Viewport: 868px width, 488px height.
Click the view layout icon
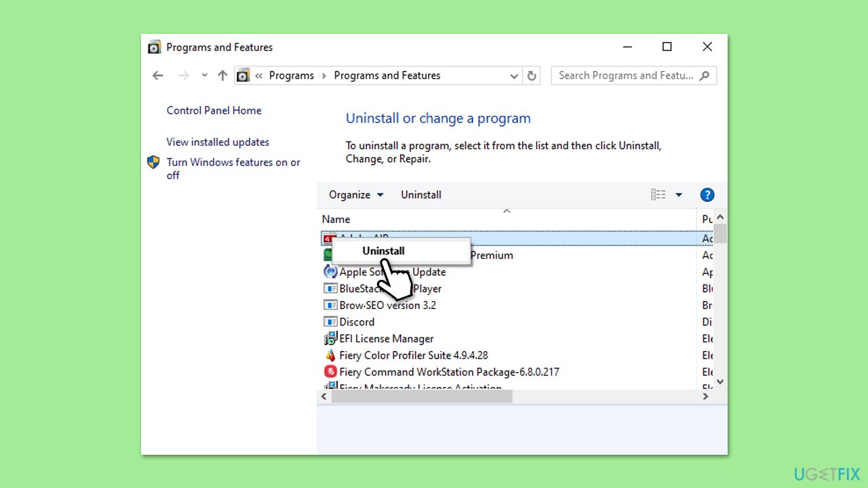pyautogui.click(x=658, y=195)
